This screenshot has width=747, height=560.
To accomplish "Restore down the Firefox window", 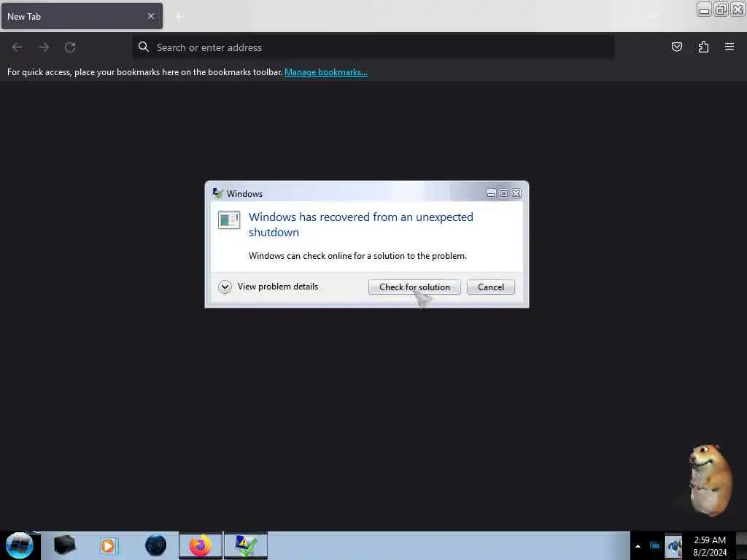I will (x=721, y=9).
